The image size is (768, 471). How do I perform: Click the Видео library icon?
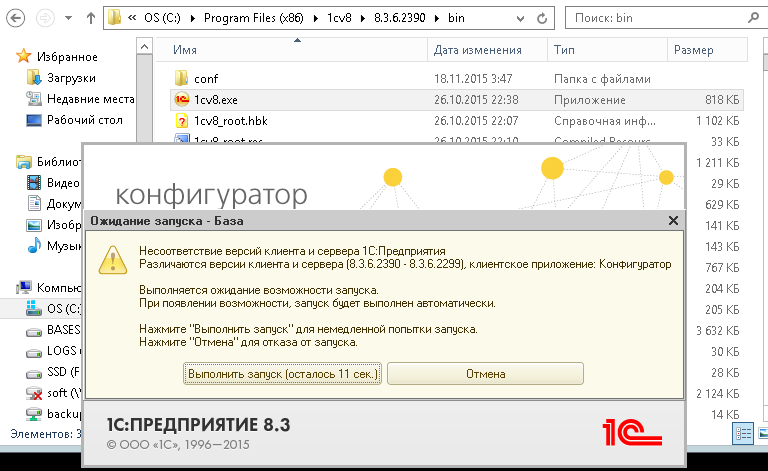[34, 183]
